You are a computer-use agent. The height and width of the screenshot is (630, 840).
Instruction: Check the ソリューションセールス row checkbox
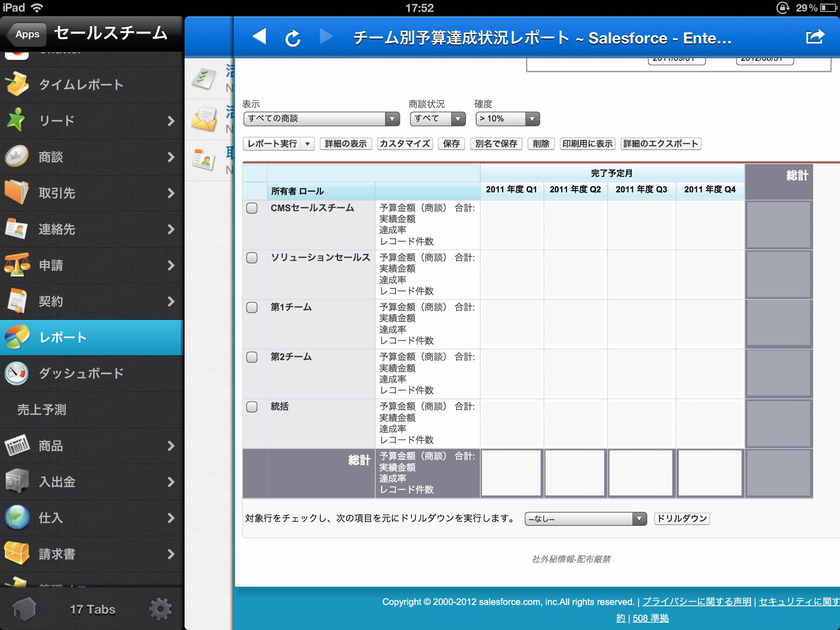pyautogui.click(x=252, y=258)
